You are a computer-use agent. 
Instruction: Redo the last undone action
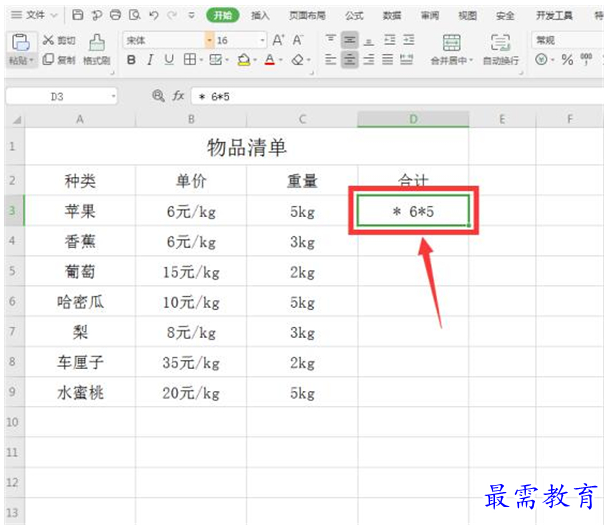click(x=172, y=15)
